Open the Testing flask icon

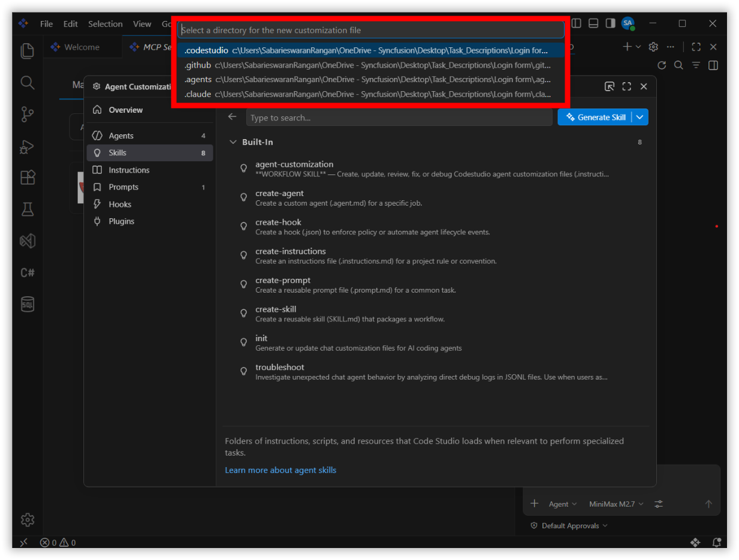click(28, 209)
